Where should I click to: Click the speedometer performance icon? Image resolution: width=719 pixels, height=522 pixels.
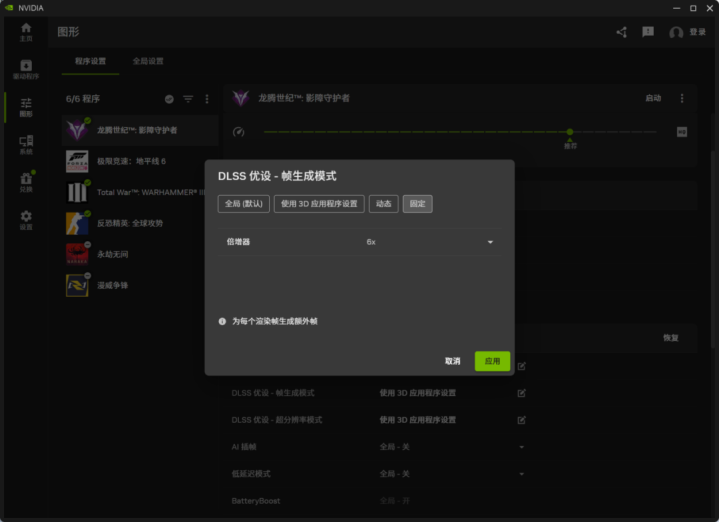click(x=238, y=132)
